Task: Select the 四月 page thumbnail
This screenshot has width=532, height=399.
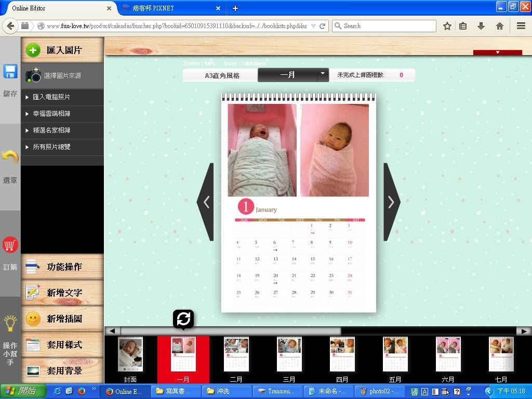Action: [342, 354]
